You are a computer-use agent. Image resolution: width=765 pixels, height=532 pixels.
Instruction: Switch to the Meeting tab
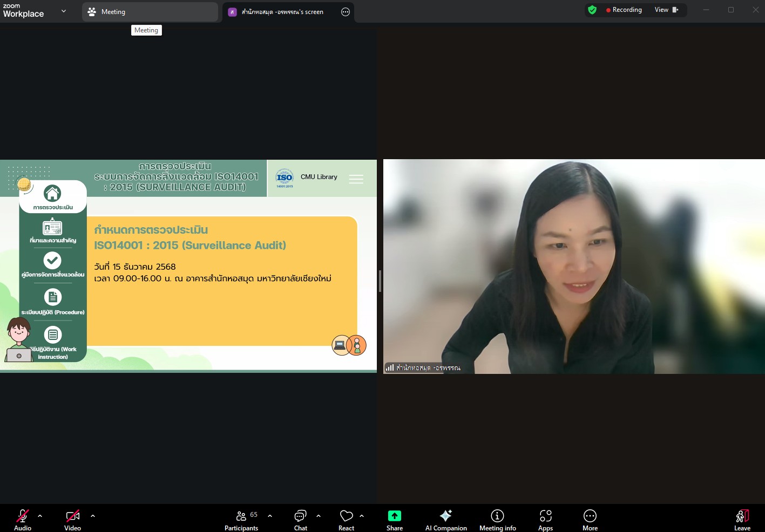(x=150, y=12)
